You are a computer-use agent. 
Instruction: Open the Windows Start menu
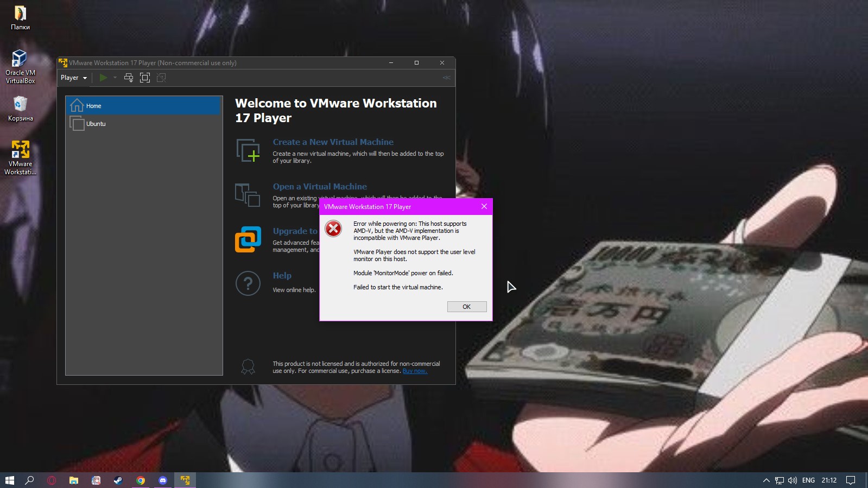click(9, 480)
